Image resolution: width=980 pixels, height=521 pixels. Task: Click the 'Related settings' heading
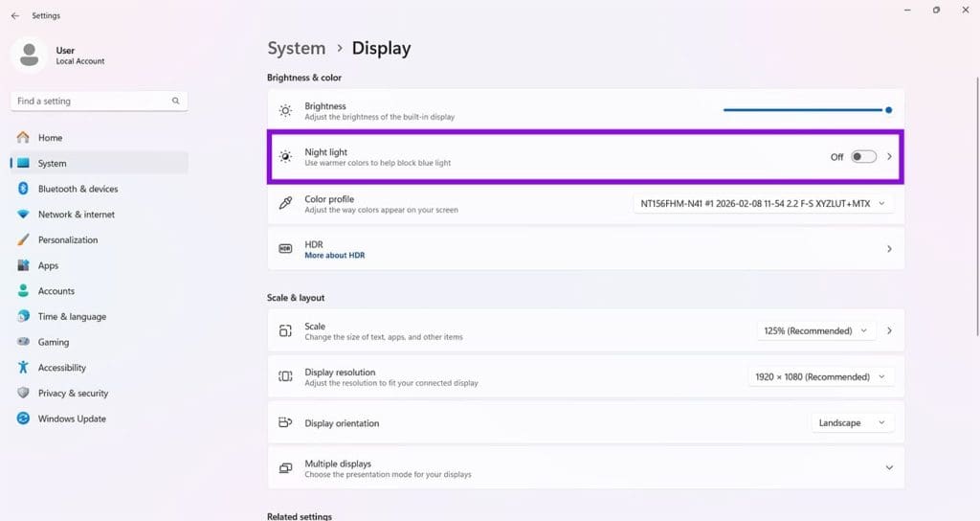(x=300, y=516)
